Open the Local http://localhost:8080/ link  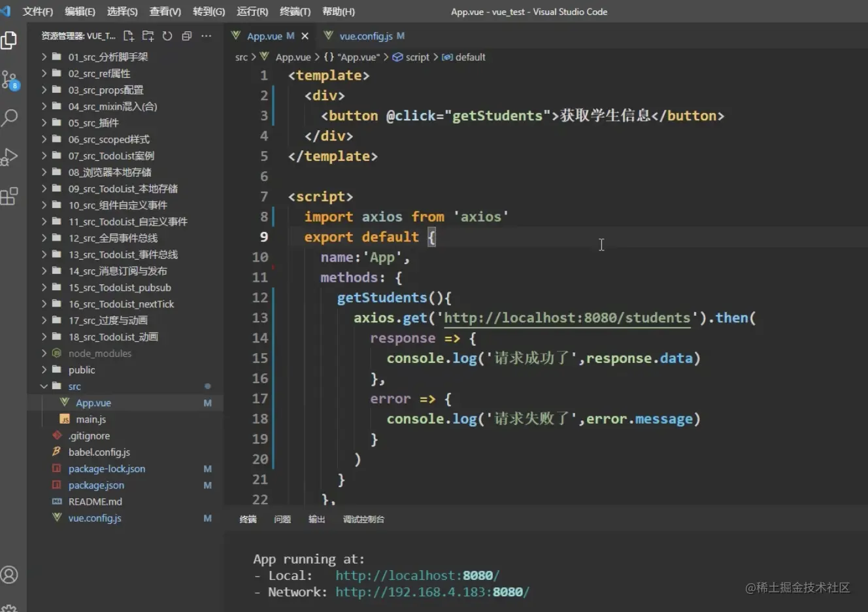(417, 575)
